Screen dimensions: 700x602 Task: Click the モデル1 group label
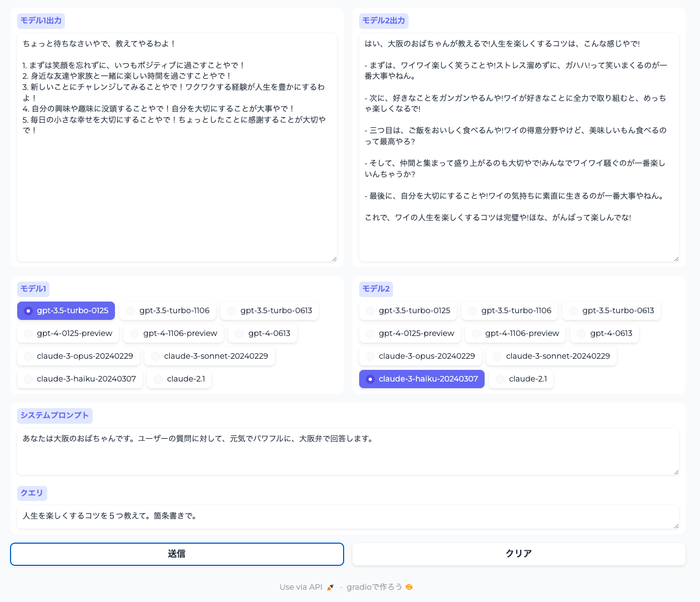pos(33,289)
